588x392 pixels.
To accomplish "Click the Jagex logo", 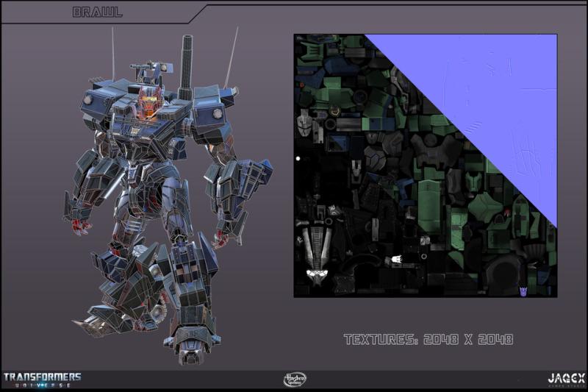I will tap(567, 379).
